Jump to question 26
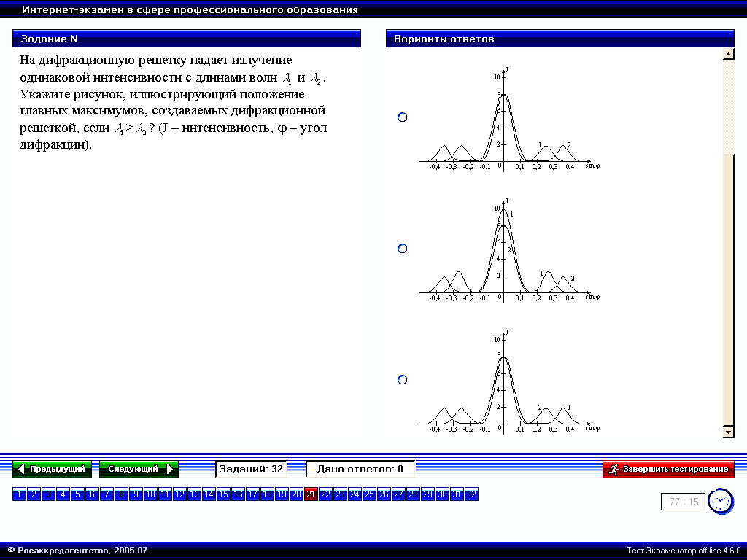The height and width of the screenshot is (560, 747). 384,494
